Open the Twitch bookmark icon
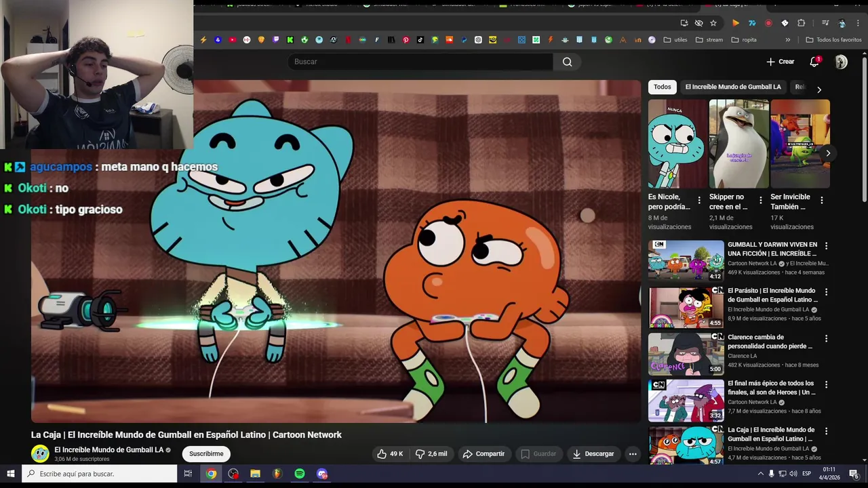Image resolution: width=868 pixels, height=488 pixels. tap(275, 40)
